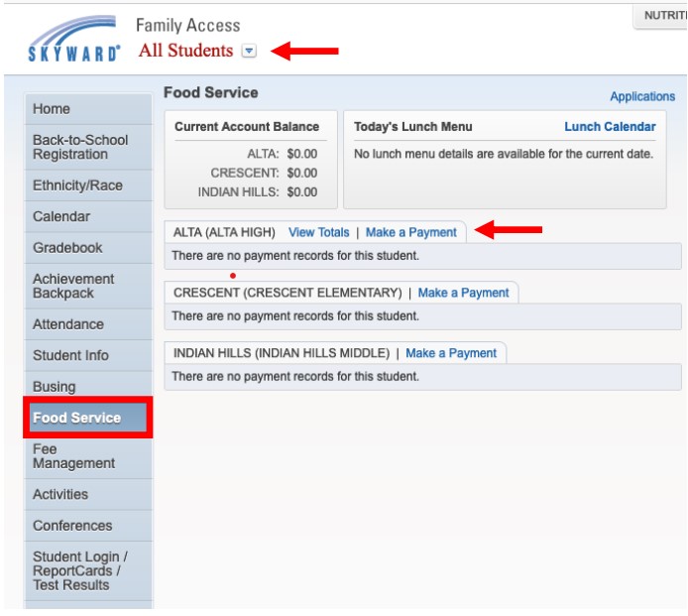Open the Lunch Calendar link

pyautogui.click(x=610, y=126)
